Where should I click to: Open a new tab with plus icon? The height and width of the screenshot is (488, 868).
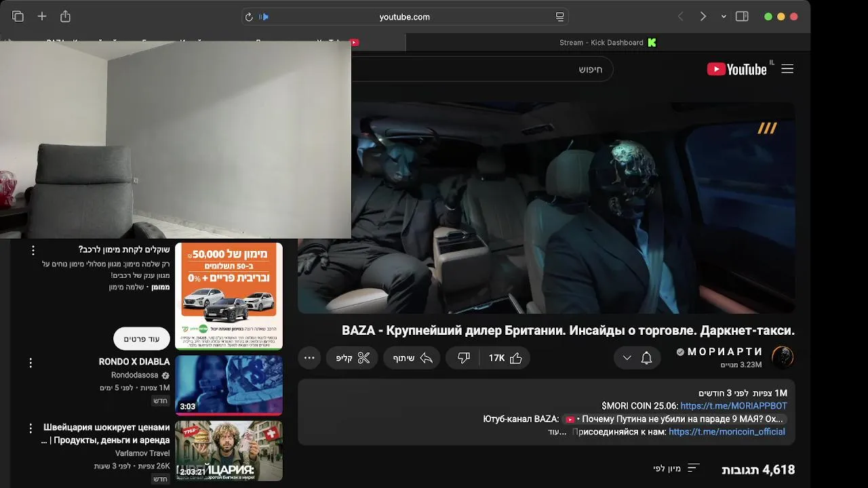[x=42, y=16]
